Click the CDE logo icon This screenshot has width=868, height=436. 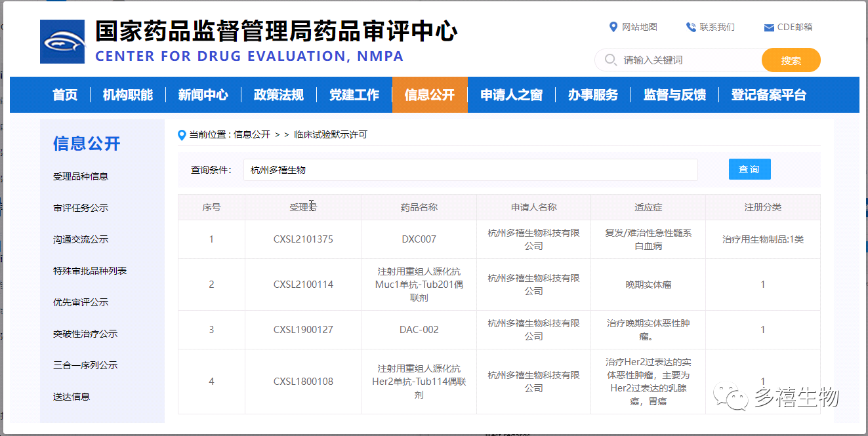coord(62,42)
